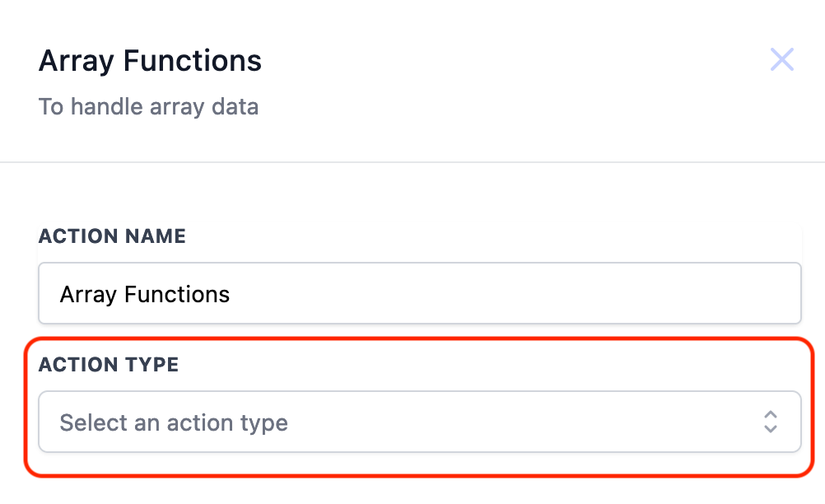Click the "To handle array data" subtitle
This screenshot has width=825, height=504.
148,106
